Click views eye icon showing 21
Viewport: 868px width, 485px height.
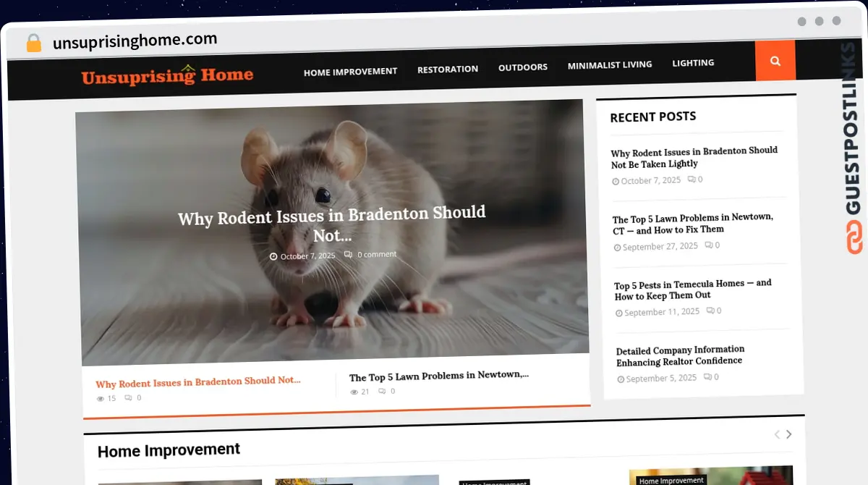pyautogui.click(x=354, y=392)
